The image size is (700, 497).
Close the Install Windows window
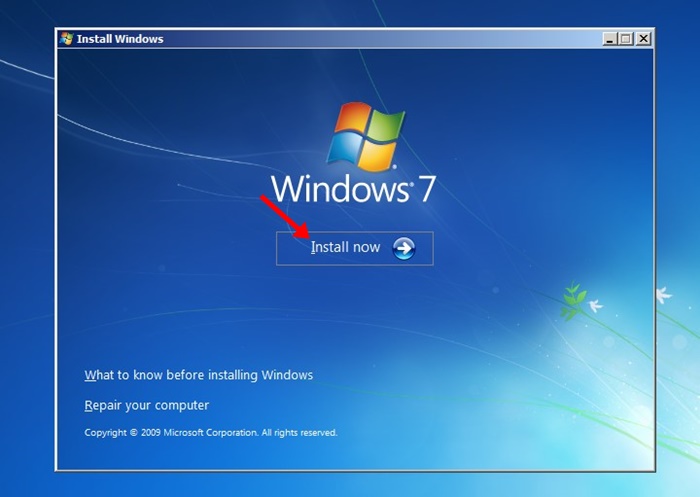(643, 39)
